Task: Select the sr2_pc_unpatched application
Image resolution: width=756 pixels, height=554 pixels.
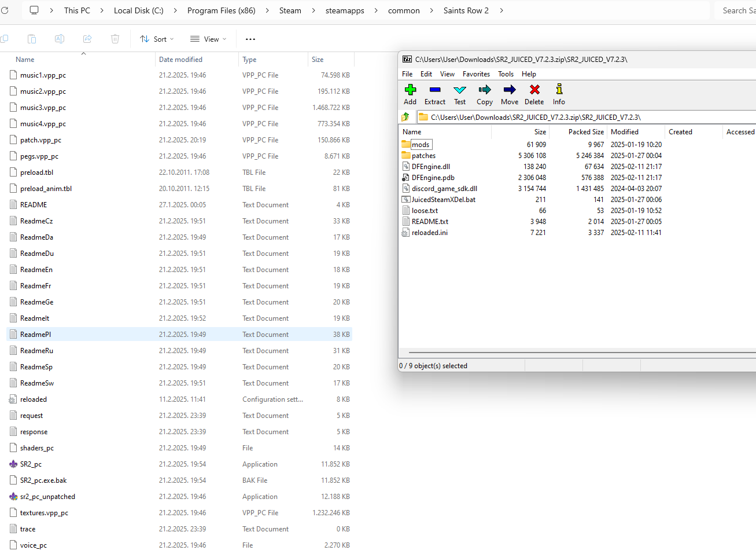Action: (x=47, y=497)
